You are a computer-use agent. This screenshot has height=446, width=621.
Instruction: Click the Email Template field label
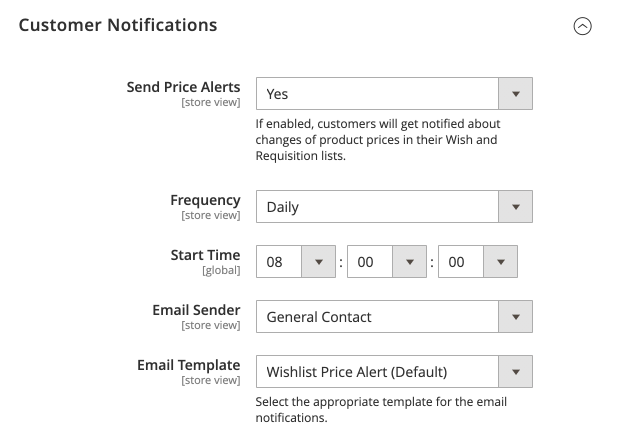(x=188, y=365)
